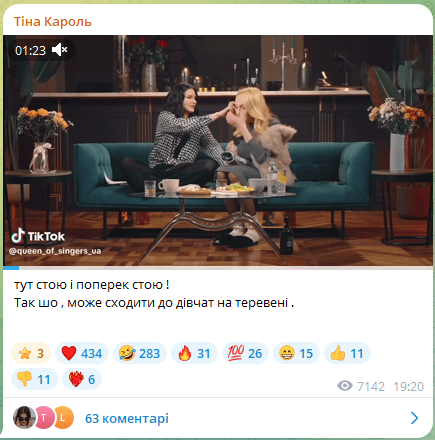Click the thumbs down reaction with 11
Image resolution: width=435 pixels, height=440 pixels.
coord(34,379)
